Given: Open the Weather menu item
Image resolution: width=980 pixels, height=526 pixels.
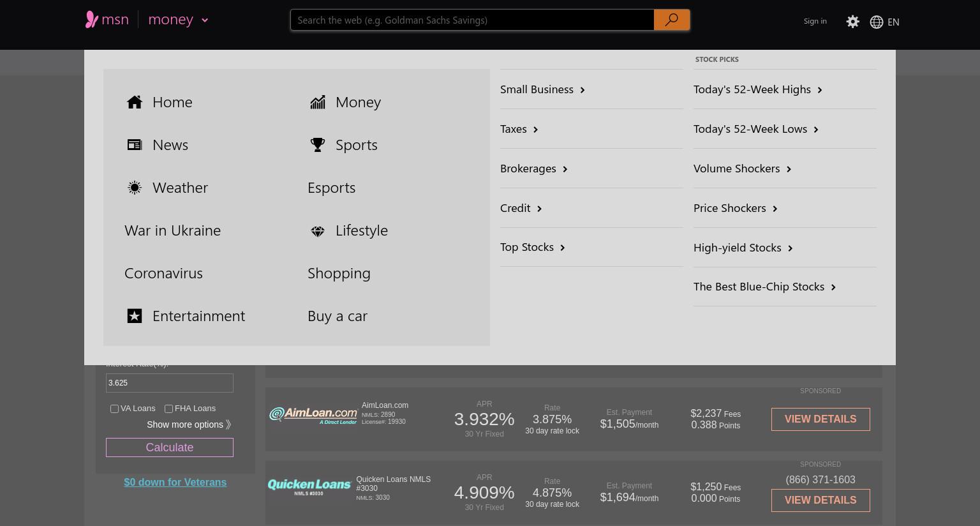Looking at the screenshot, I should click(180, 188).
